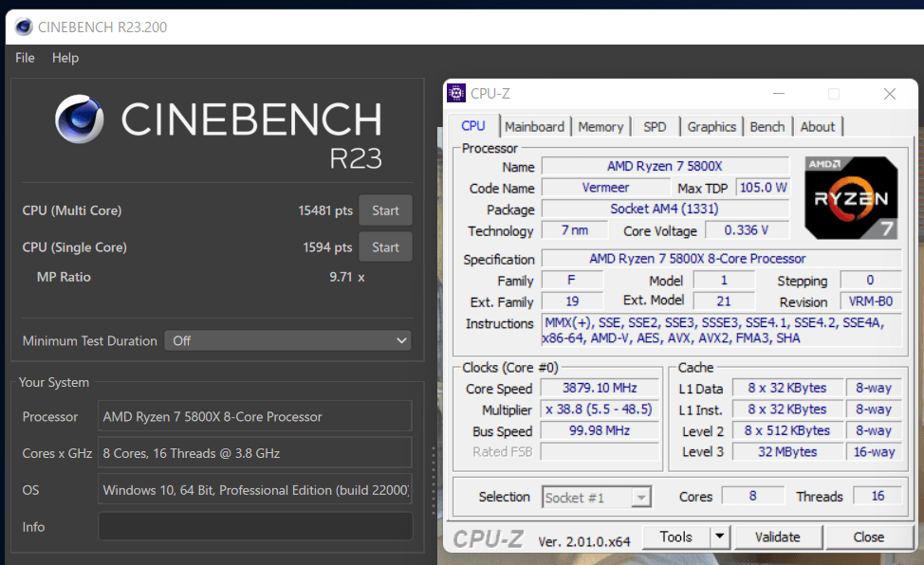Click the CPU-Z version text Ver. 2.01.0.x64
924x565 pixels.
coord(584,541)
